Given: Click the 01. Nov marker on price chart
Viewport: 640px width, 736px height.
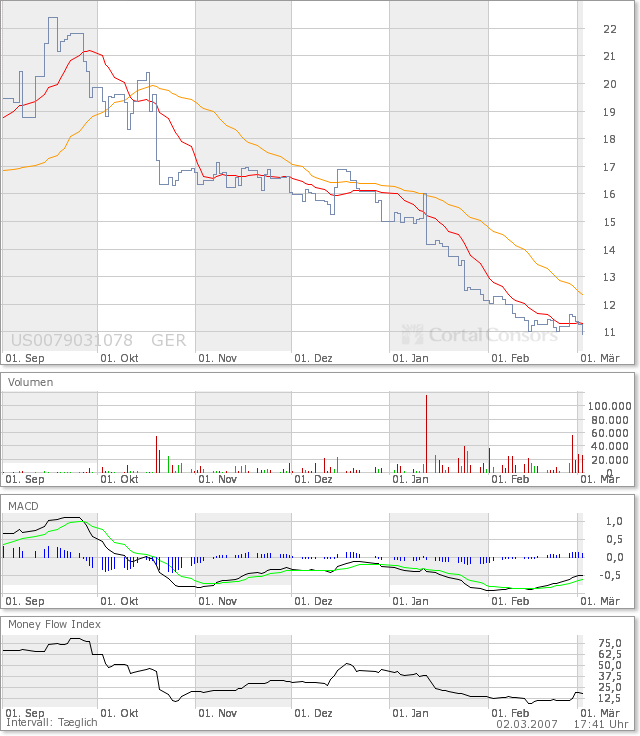Looking at the screenshot, I should [220, 357].
